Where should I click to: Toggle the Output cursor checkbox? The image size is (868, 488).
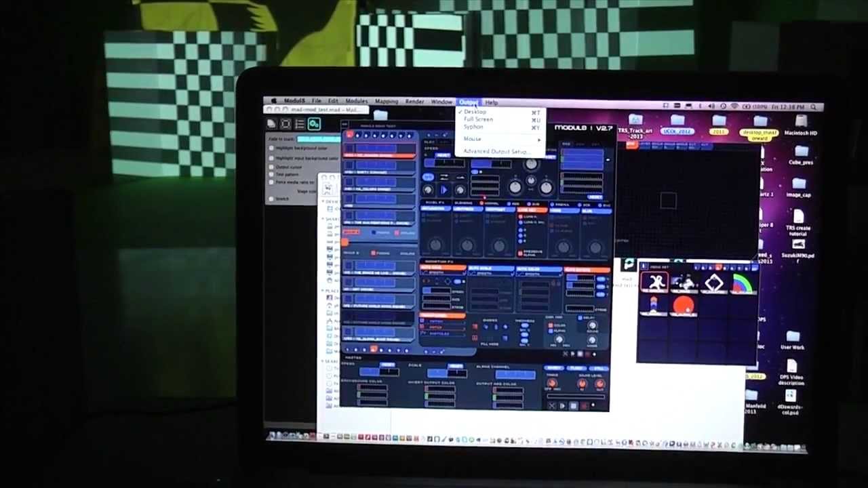[272, 167]
